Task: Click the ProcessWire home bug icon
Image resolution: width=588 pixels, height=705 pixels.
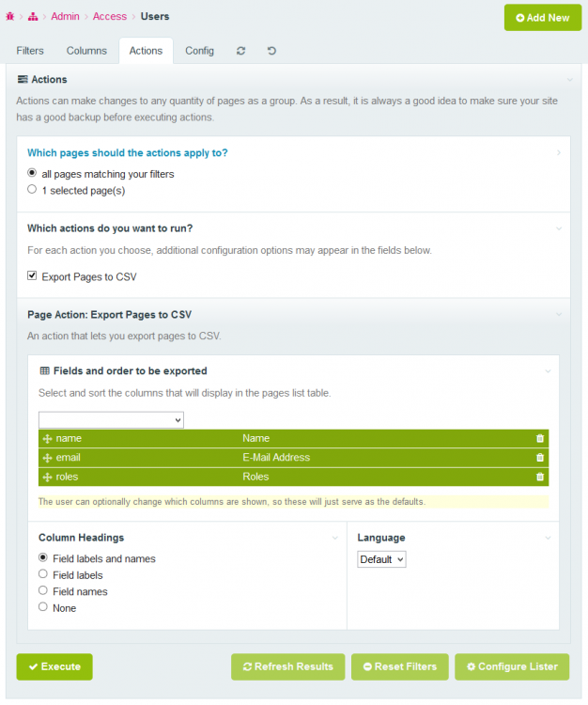Action: tap(9, 17)
